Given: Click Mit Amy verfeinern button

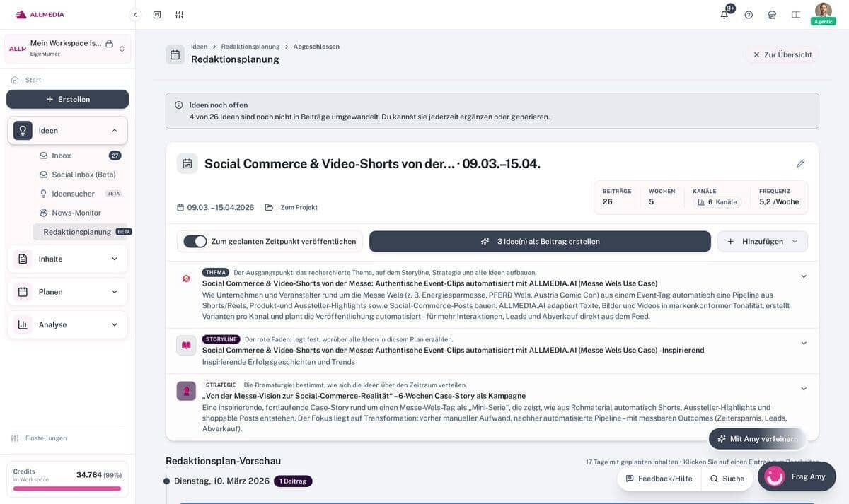Looking at the screenshot, I should click(758, 439).
